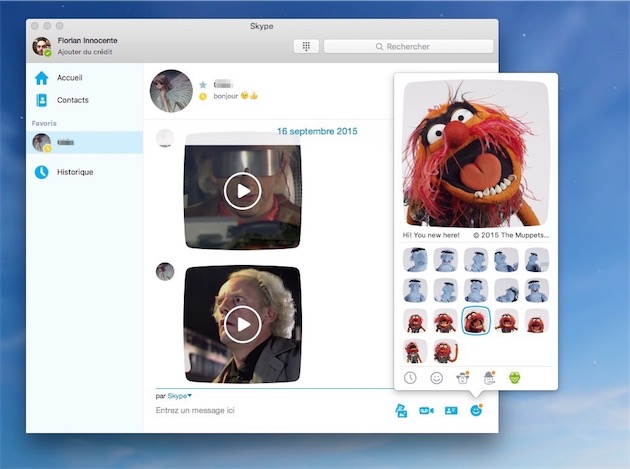This screenshot has height=469, width=630.
Task: Click the highlighted Animal Moji thumbnail
Action: click(x=476, y=320)
